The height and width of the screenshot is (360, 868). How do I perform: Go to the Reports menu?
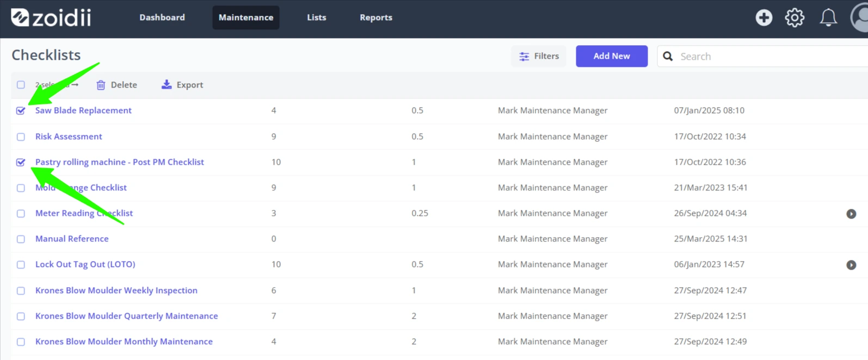point(376,17)
